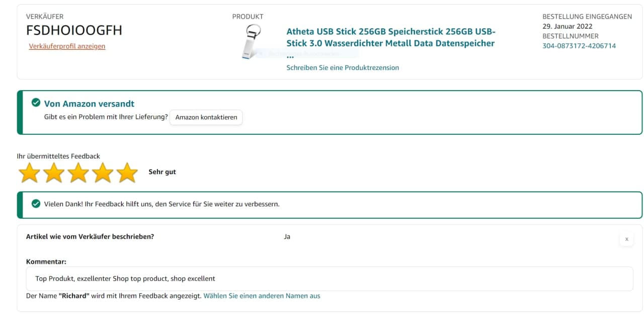Screen dimensions: 644x317
Task: Set rating with the fifth star
Action: click(x=127, y=173)
